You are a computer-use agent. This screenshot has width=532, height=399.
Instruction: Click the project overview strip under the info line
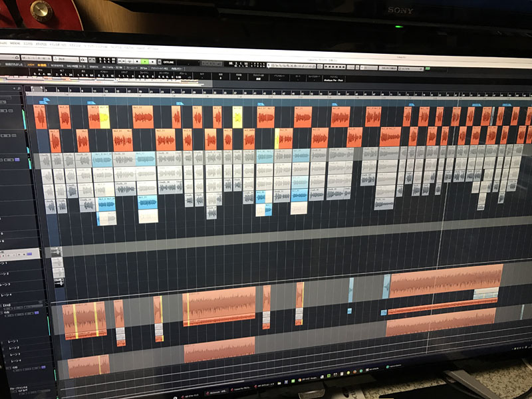coord(105,81)
